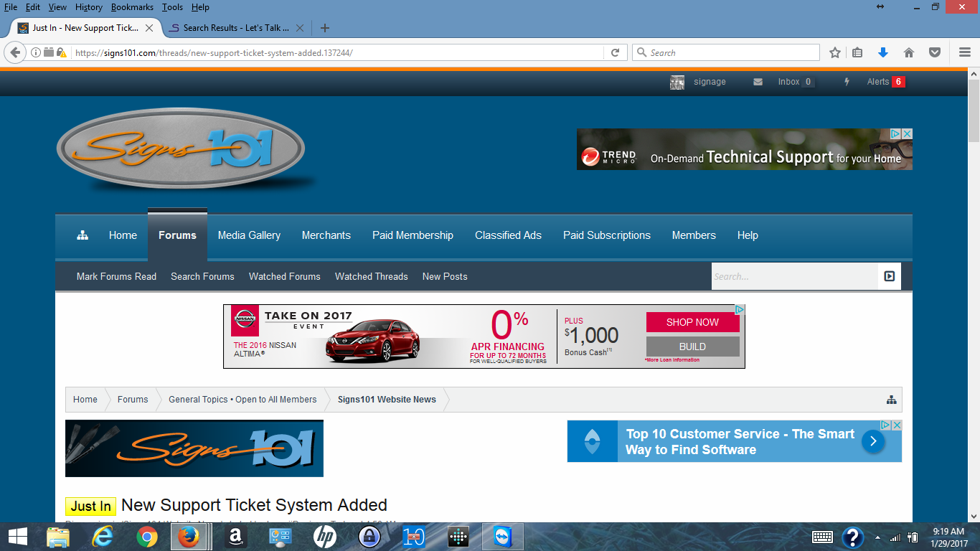Launch Google Chrome from taskbar
Screen dimensions: 980x551
point(147,537)
